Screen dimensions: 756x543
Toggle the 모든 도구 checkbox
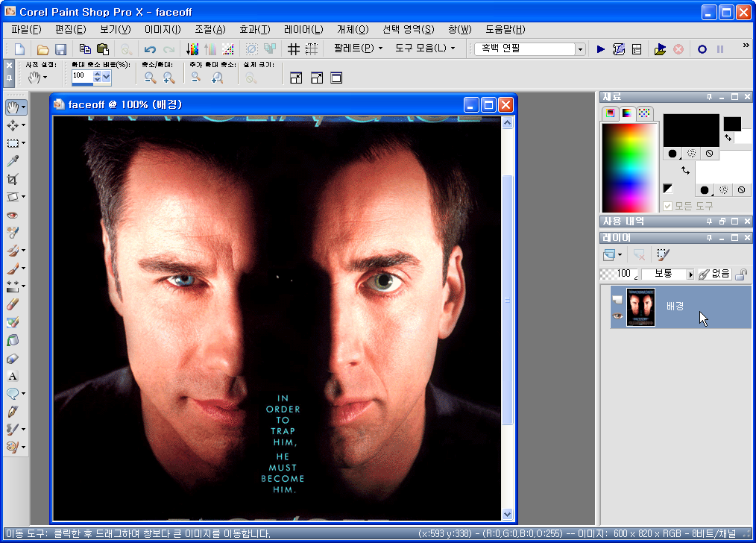click(x=668, y=207)
